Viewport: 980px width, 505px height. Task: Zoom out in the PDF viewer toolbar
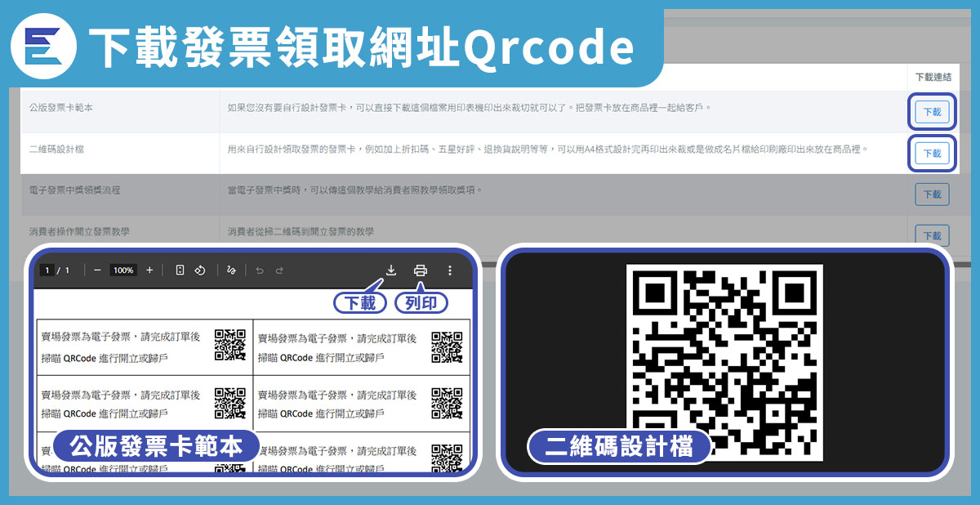[x=97, y=270]
